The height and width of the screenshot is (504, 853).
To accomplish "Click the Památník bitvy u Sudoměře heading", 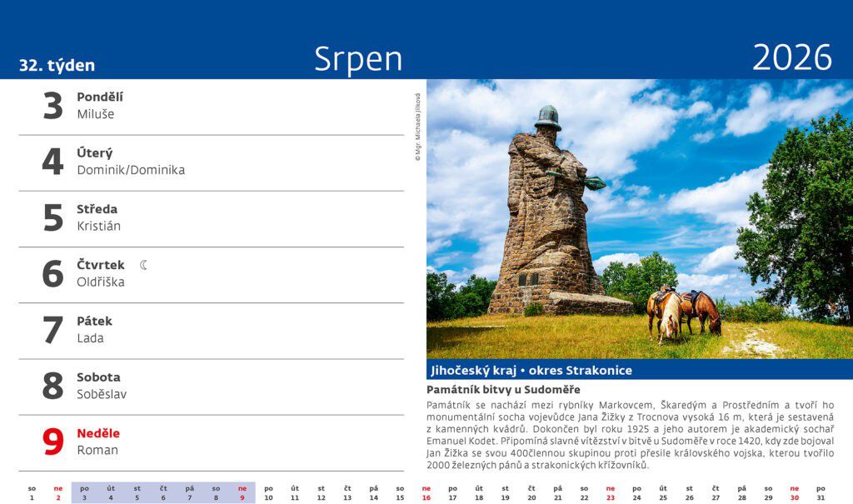I will click(503, 390).
